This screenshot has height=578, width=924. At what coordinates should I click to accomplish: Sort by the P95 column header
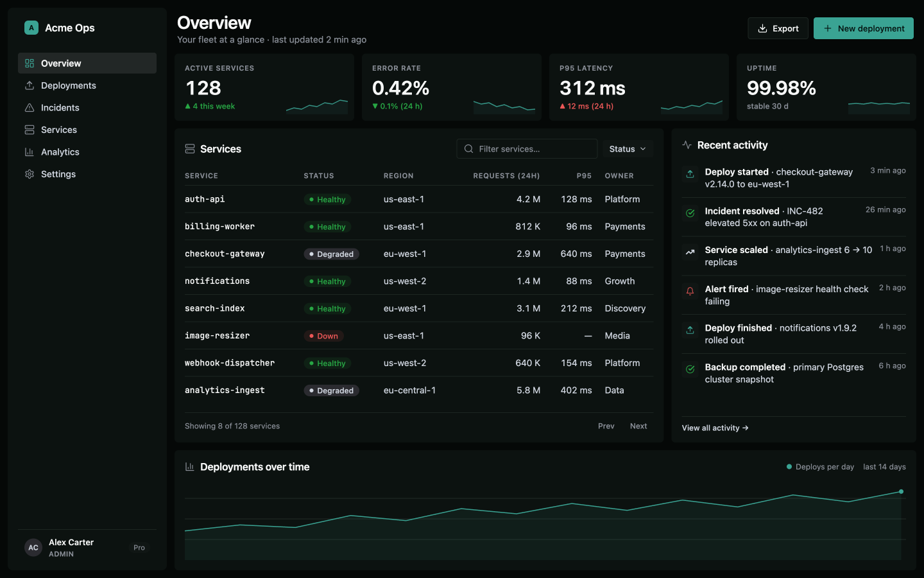point(584,176)
